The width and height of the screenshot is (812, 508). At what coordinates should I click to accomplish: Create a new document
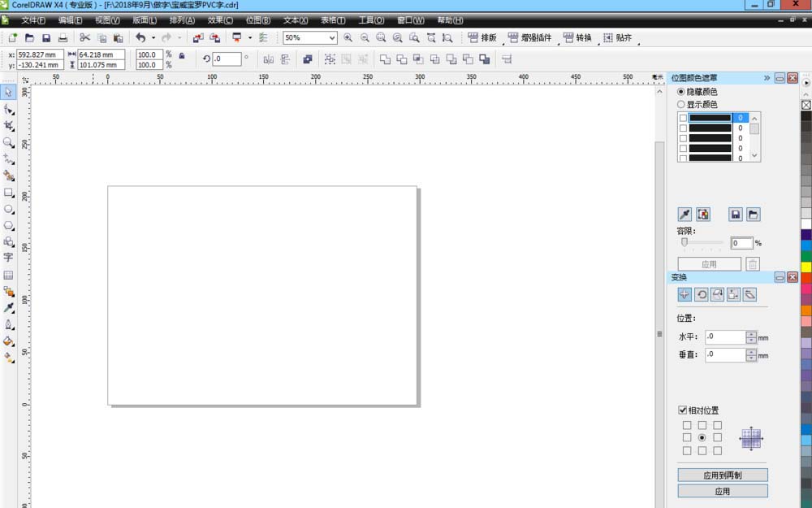tap(13, 38)
